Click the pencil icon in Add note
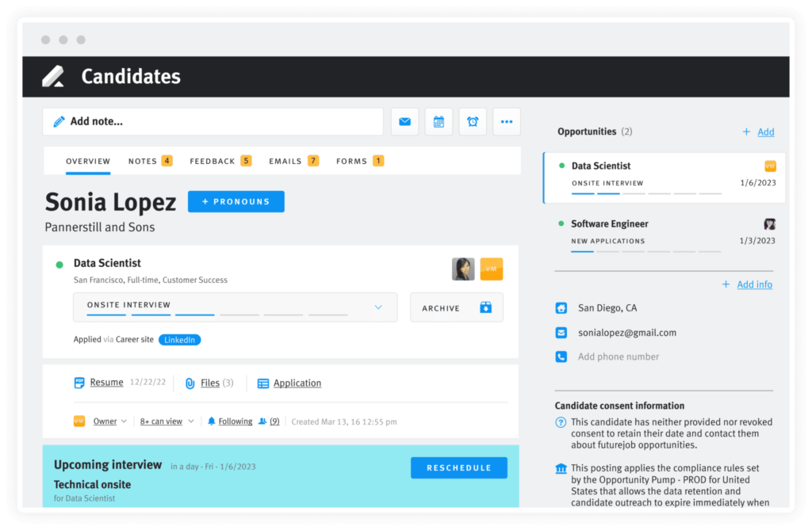The height and width of the screenshot is (530, 812). (59, 122)
